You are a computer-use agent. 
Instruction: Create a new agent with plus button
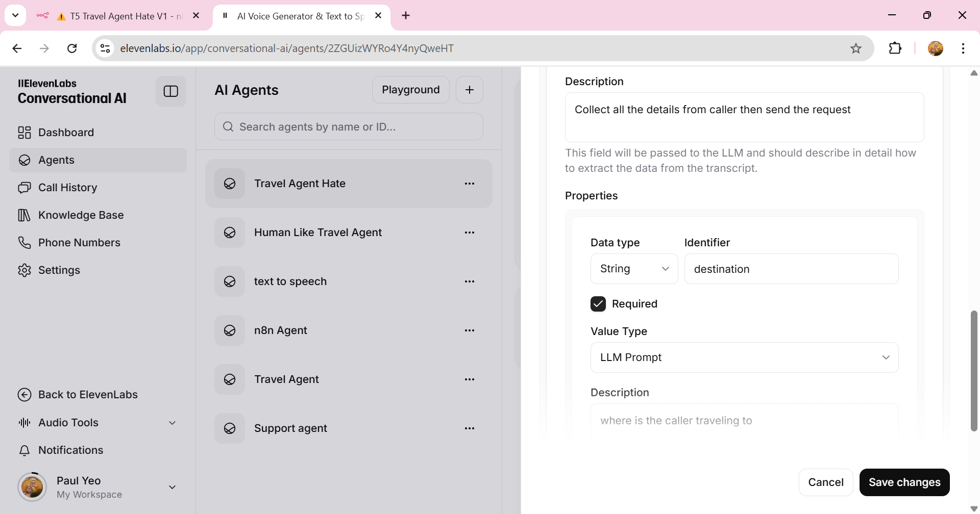pos(470,90)
